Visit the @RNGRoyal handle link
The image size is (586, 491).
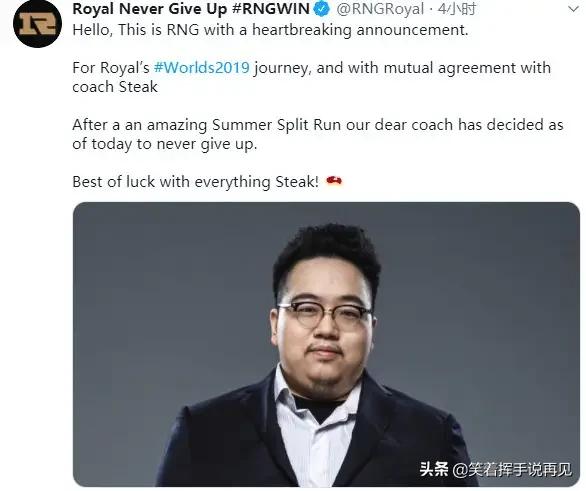[380, 9]
